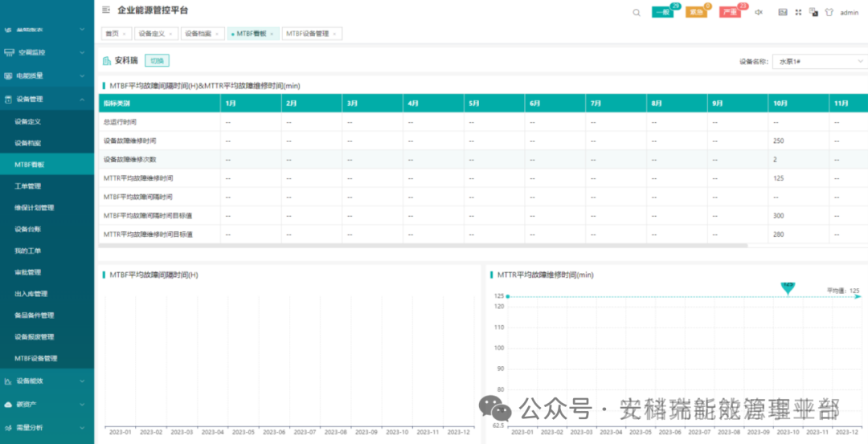Click the 需量分析 sidebar icon

pos(8,427)
